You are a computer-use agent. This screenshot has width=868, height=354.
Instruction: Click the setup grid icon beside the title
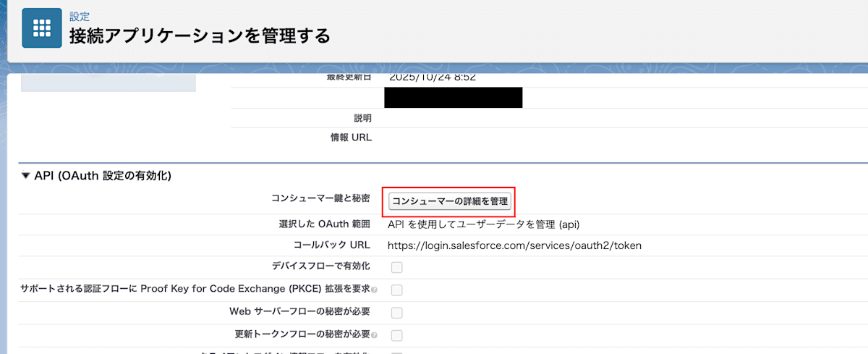(x=42, y=28)
